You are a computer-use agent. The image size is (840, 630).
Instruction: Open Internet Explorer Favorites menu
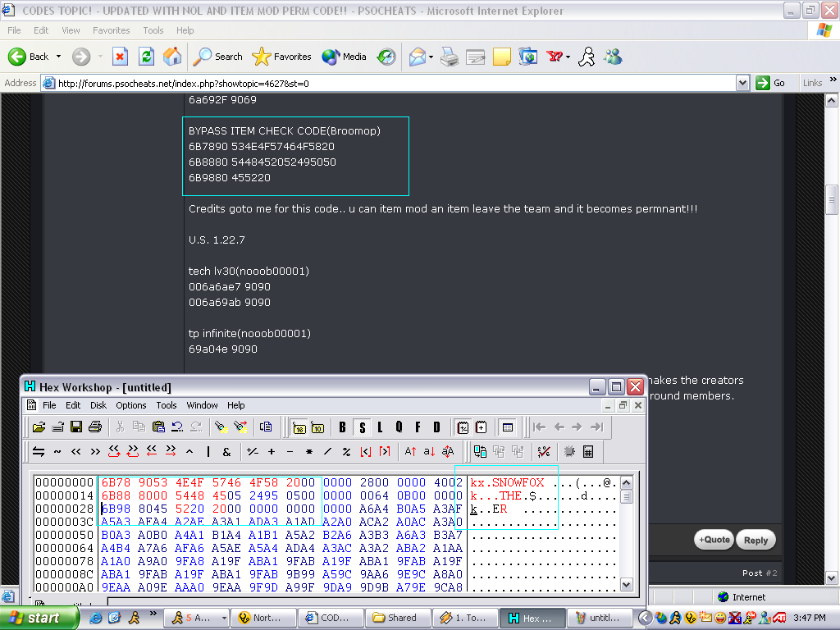click(111, 30)
